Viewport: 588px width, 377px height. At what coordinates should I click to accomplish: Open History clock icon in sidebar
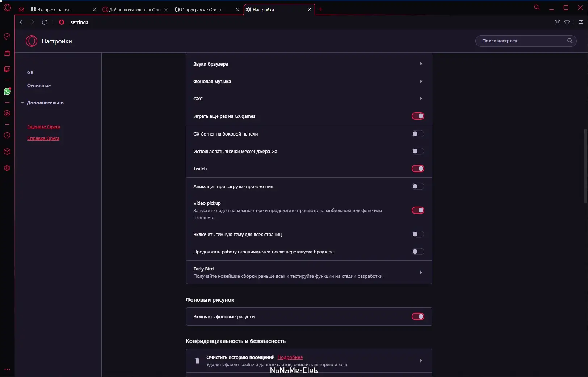click(7, 136)
